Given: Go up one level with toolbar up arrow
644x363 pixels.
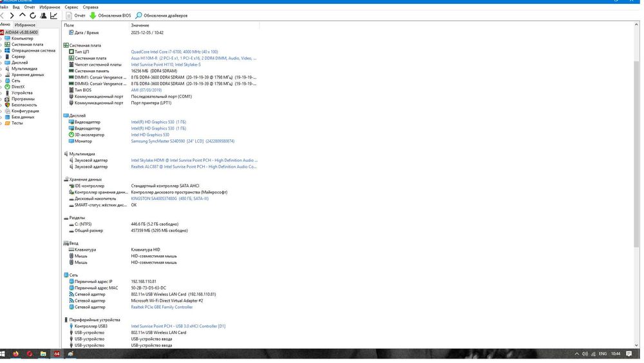Looking at the screenshot, I should pos(22,15).
